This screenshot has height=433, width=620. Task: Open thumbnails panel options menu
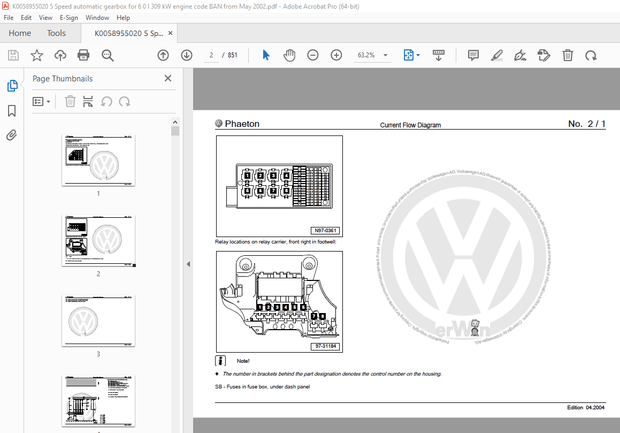(41, 102)
